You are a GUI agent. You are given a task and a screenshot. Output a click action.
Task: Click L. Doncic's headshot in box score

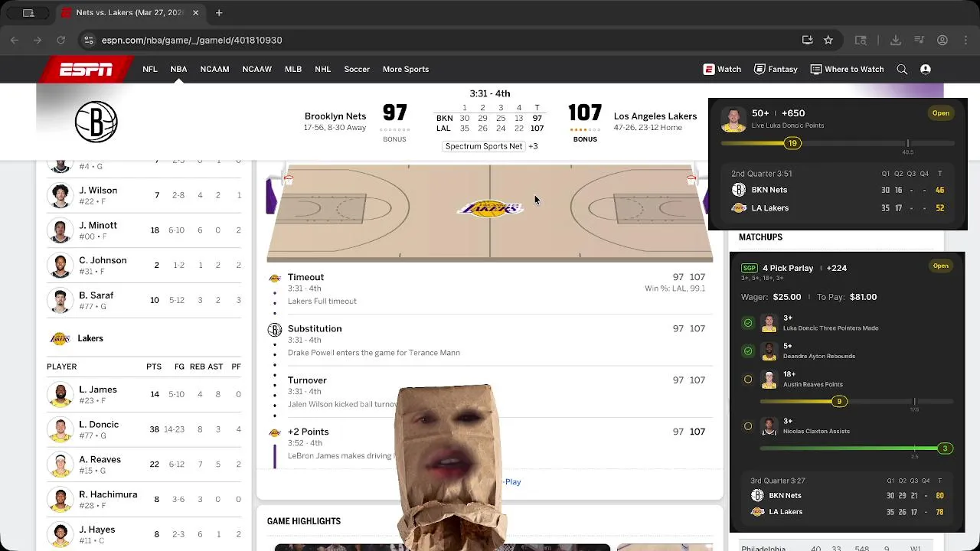click(60, 429)
